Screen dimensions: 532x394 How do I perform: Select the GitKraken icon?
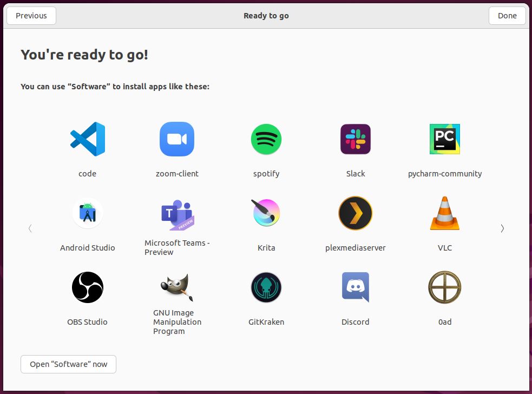266,287
